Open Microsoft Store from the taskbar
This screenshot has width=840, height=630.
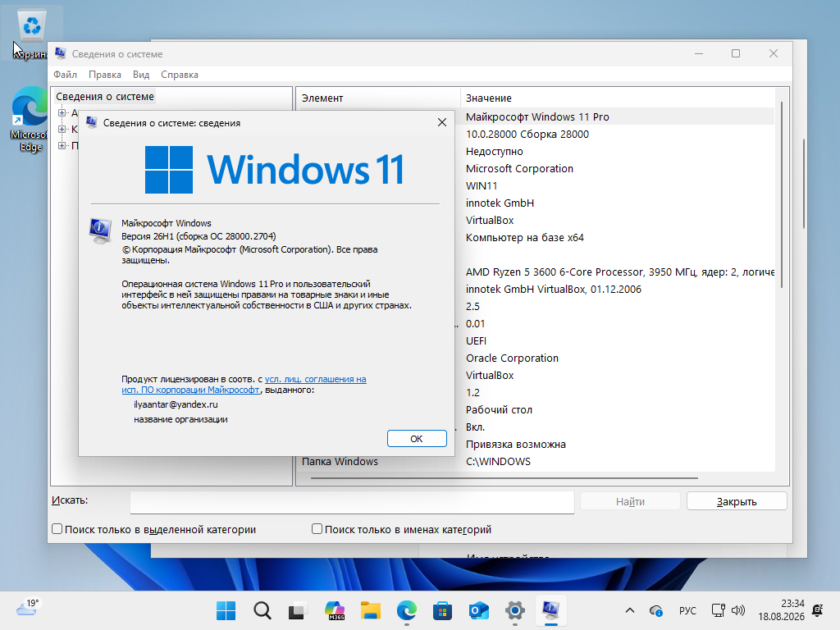click(442, 610)
